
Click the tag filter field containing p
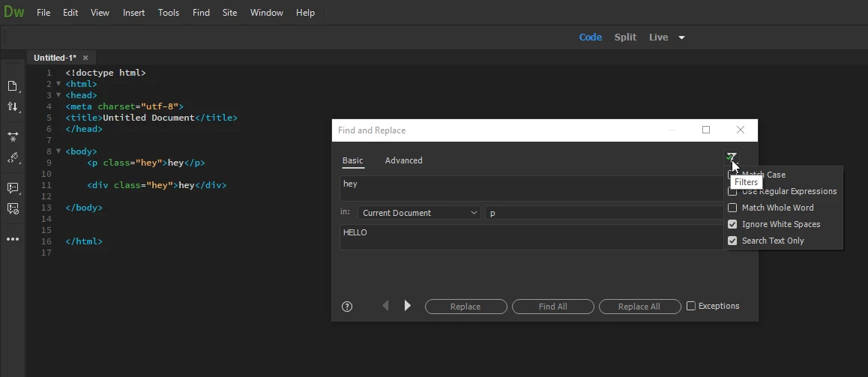click(x=604, y=213)
